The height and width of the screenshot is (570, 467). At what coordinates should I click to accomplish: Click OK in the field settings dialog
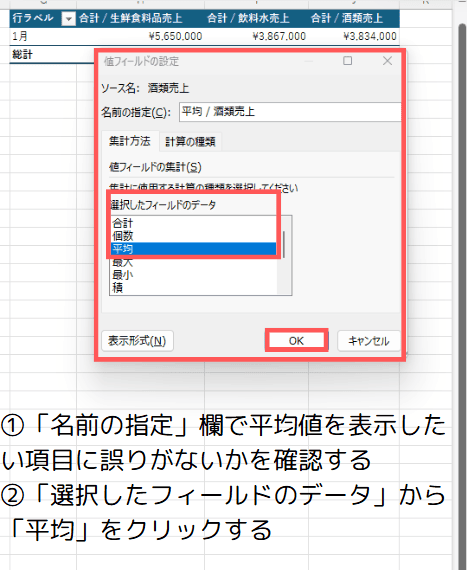pyautogui.click(x=296, y=341)
